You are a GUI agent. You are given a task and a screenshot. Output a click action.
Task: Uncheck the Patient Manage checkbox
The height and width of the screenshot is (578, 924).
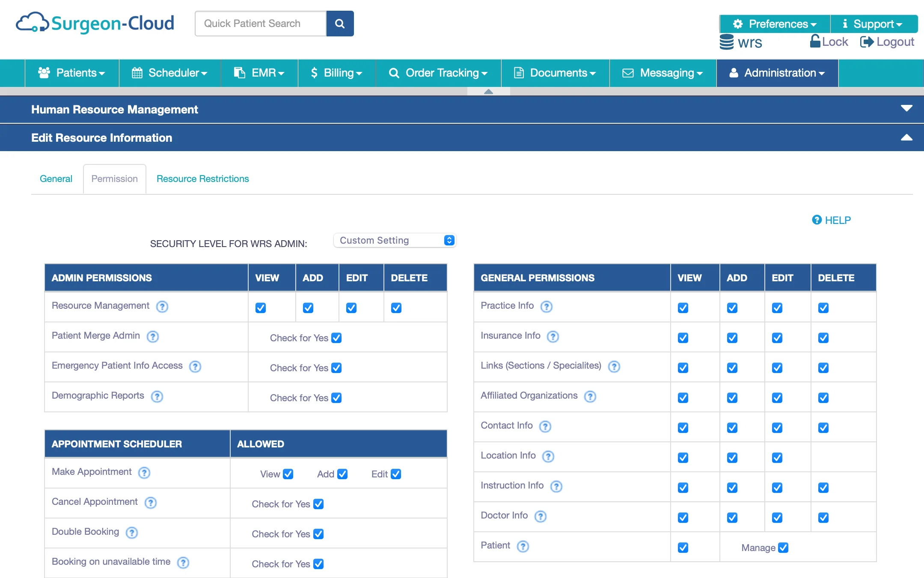click(x=783, y=548)
